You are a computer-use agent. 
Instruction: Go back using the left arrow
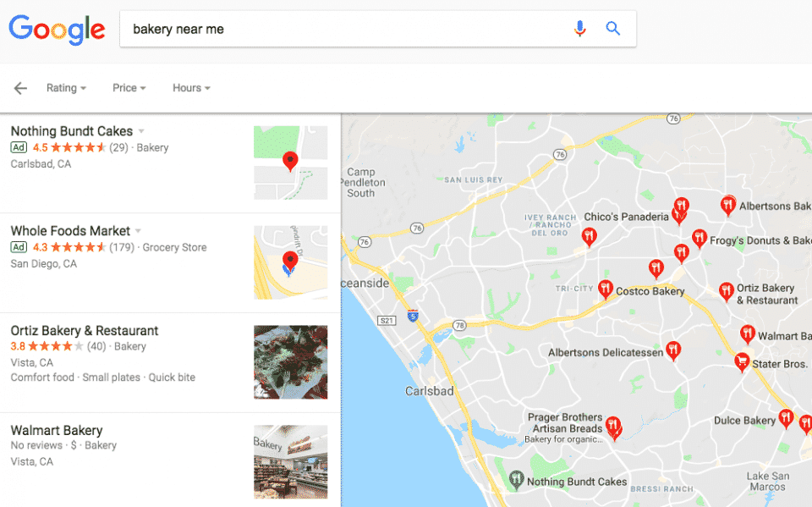point(20,88)
